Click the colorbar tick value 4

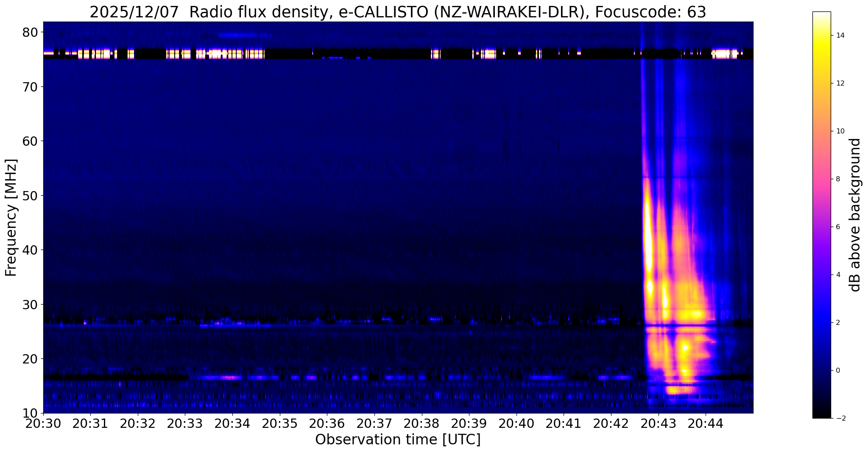(x=837, y=275)
